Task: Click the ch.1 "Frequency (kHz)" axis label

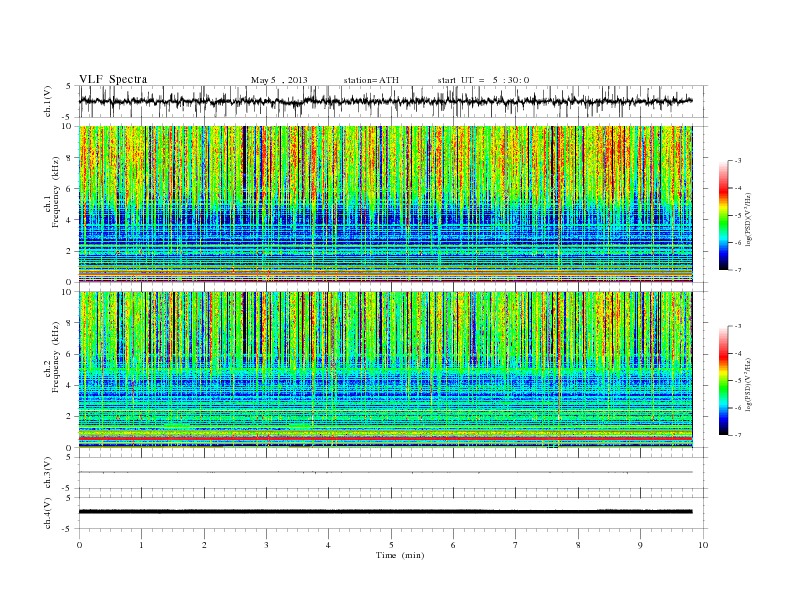Action: (56, 192)
